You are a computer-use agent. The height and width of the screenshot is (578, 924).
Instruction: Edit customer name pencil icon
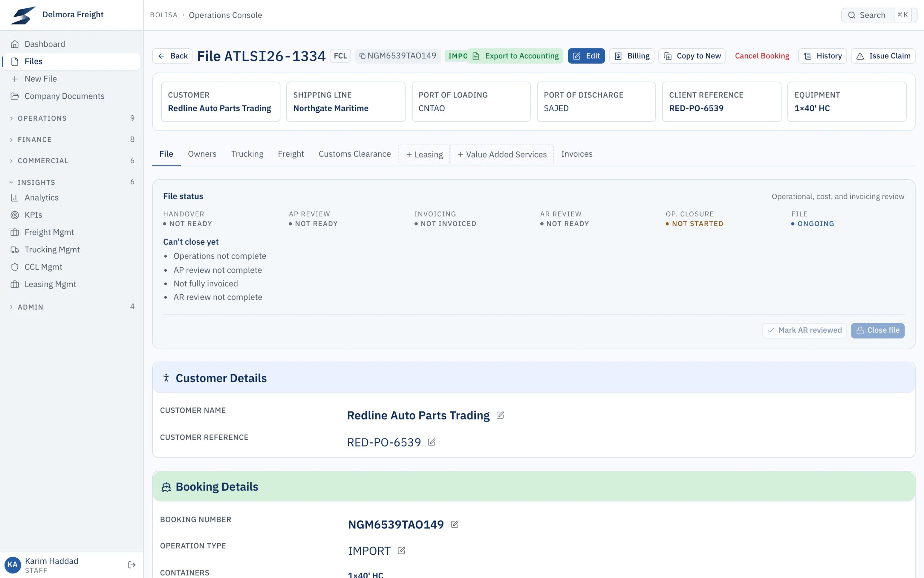point(500,415)
